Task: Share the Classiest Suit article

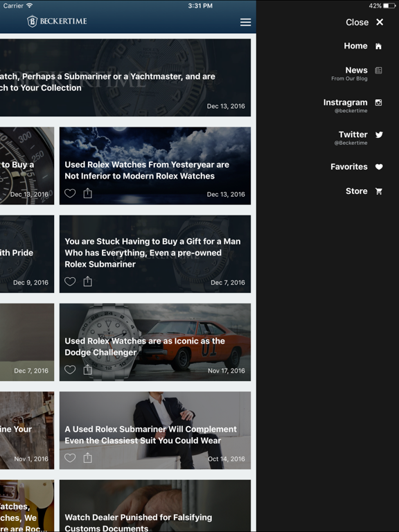Action: point(87,457)
